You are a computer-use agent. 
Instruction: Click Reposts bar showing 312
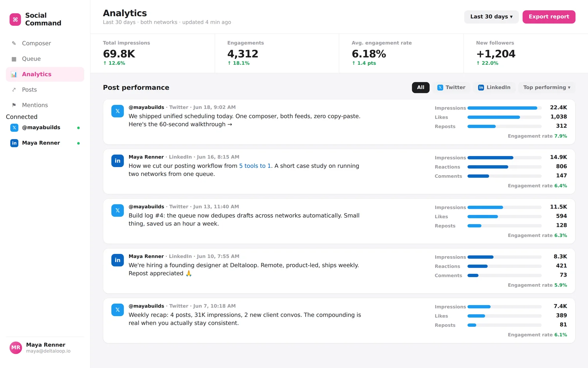pyautogui.click(x=505, y=127)
